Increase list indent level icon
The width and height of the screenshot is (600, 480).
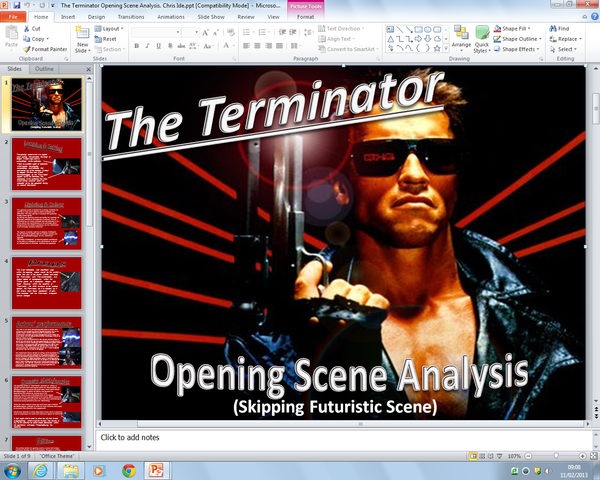293,32
